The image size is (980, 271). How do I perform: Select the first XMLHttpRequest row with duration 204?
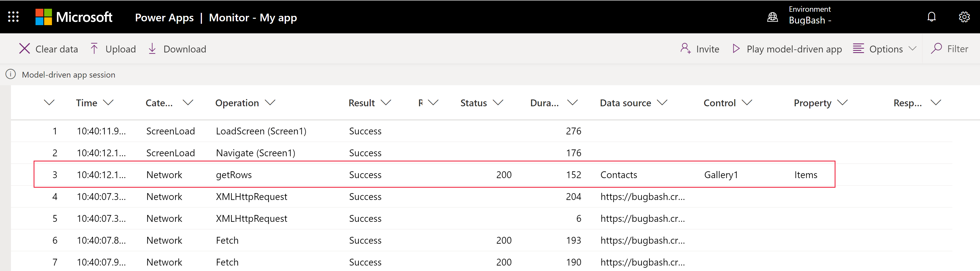coord(482,196)
